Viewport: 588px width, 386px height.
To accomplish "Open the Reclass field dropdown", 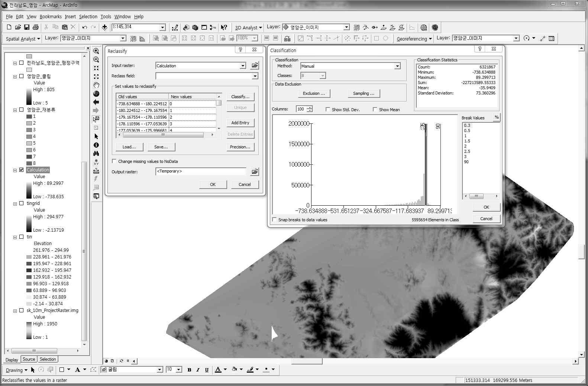I will tap(255, 76).
